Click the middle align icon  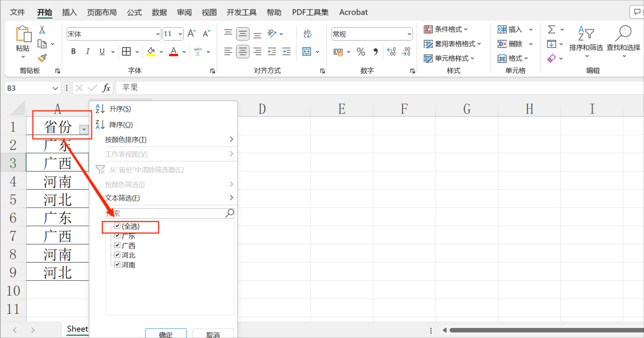click(243, 34)
